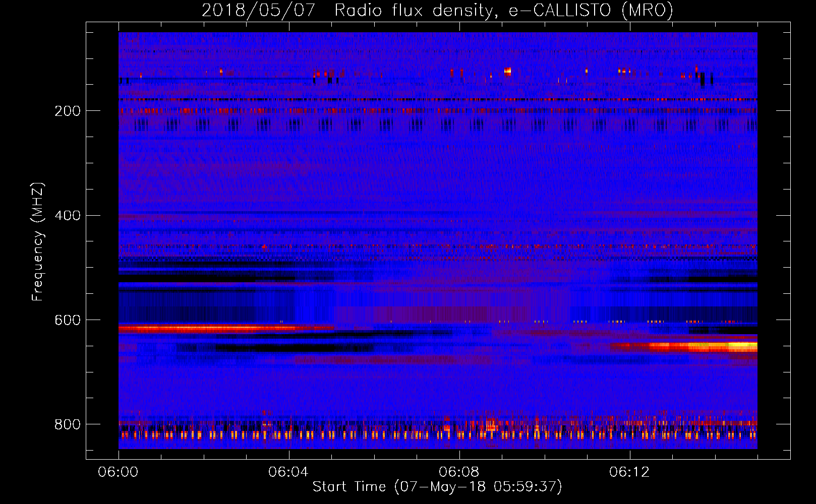Click the 06:08 time tick label
The image size is (816, 504).
[x=459, y=472]
